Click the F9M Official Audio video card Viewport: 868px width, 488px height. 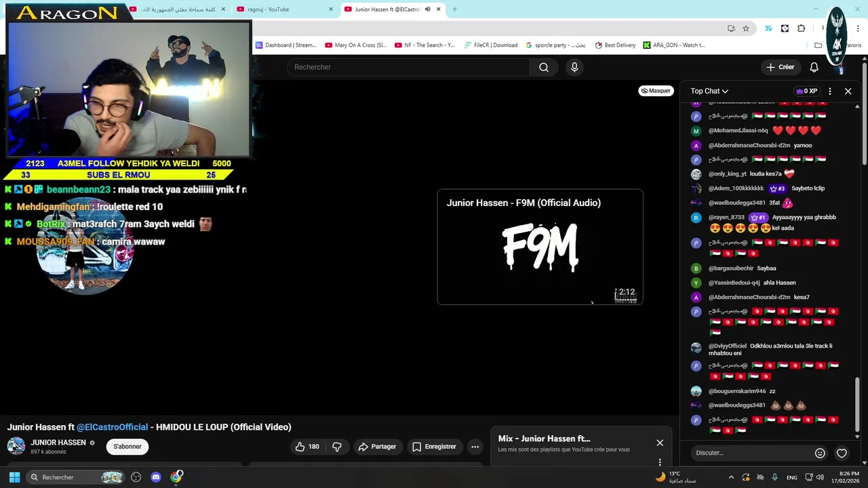(x=540, y=247)
